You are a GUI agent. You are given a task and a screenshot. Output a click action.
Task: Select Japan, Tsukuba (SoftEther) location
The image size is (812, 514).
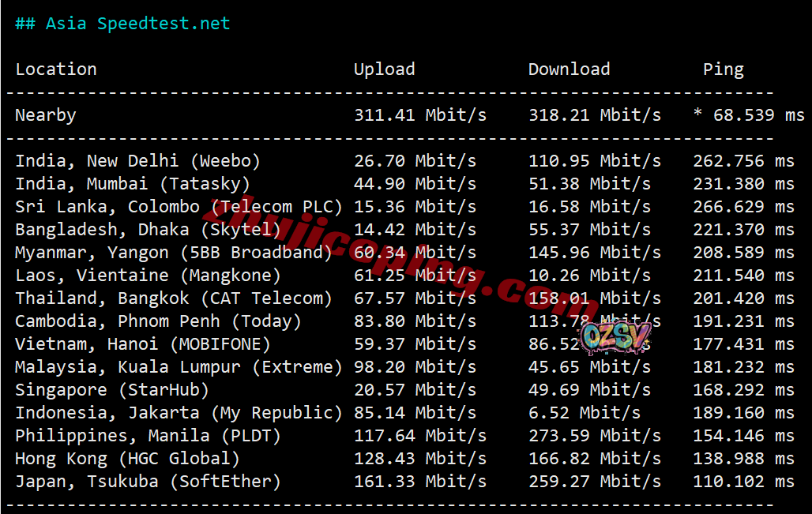[x=148, y=482]
